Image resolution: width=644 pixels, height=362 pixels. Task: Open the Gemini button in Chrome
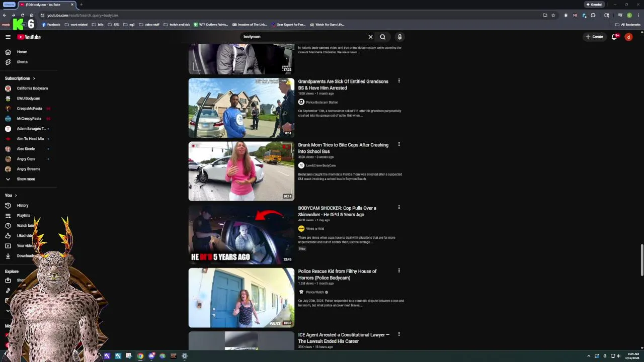coord(594,5)
